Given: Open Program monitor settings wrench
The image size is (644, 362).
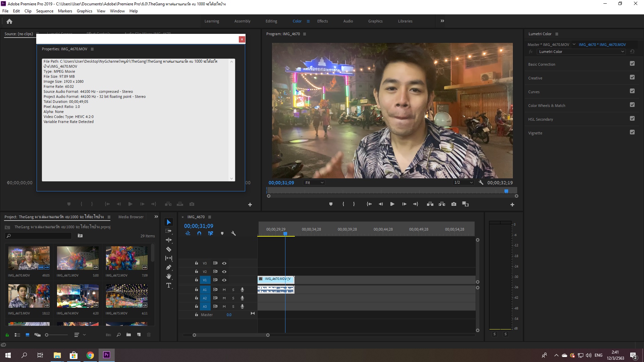Looking at the screenshot, I should pos(481,182).
